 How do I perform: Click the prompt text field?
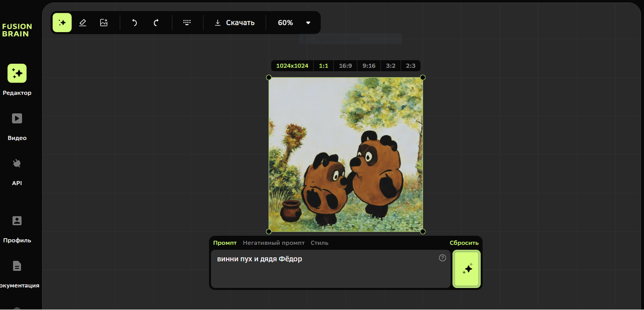[331, 269]
